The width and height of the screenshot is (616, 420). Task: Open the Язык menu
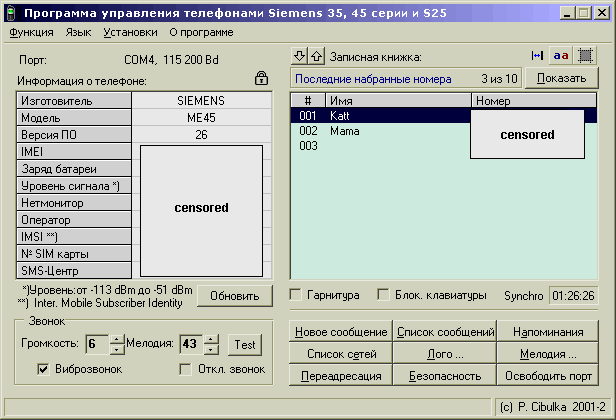(78, 32)
